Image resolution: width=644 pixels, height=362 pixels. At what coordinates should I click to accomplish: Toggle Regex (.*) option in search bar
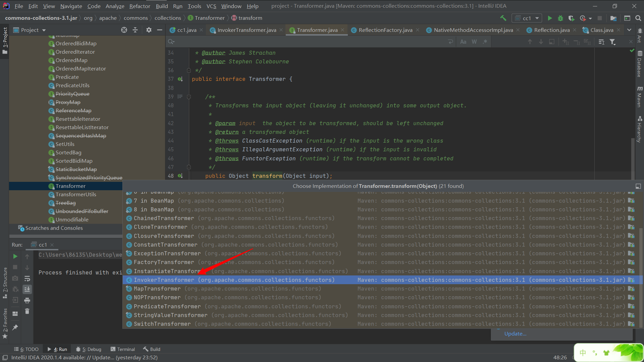coord(485,42)
